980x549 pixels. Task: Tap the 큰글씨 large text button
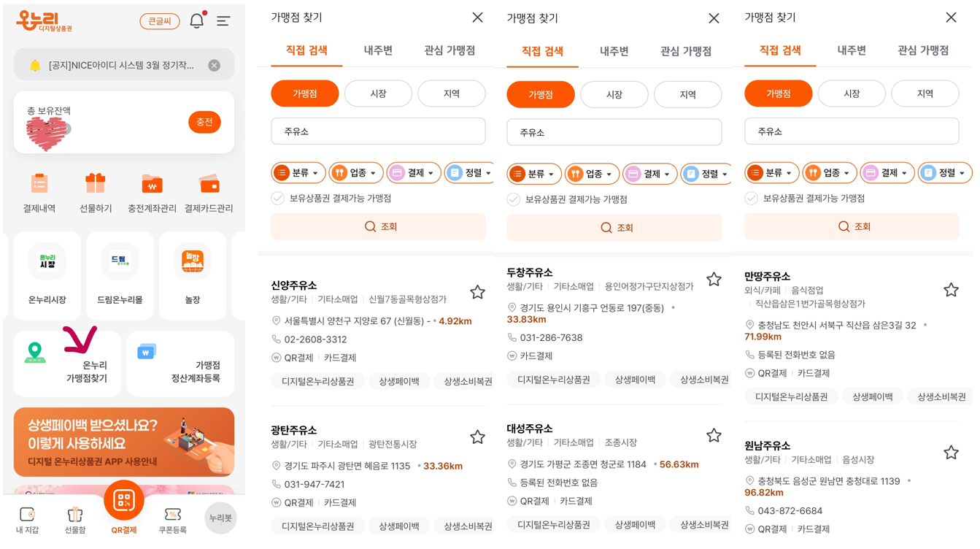(x=159, y=21)
